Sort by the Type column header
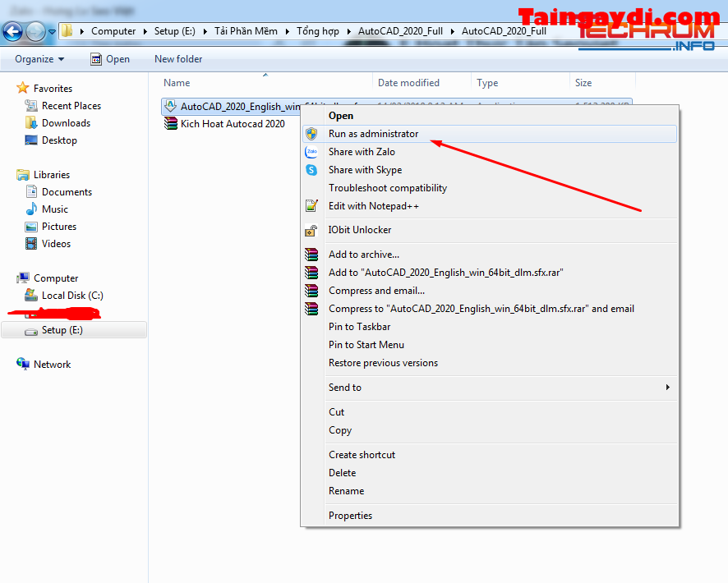This screenshot has height=583, width=728. (x=487, y=83)
